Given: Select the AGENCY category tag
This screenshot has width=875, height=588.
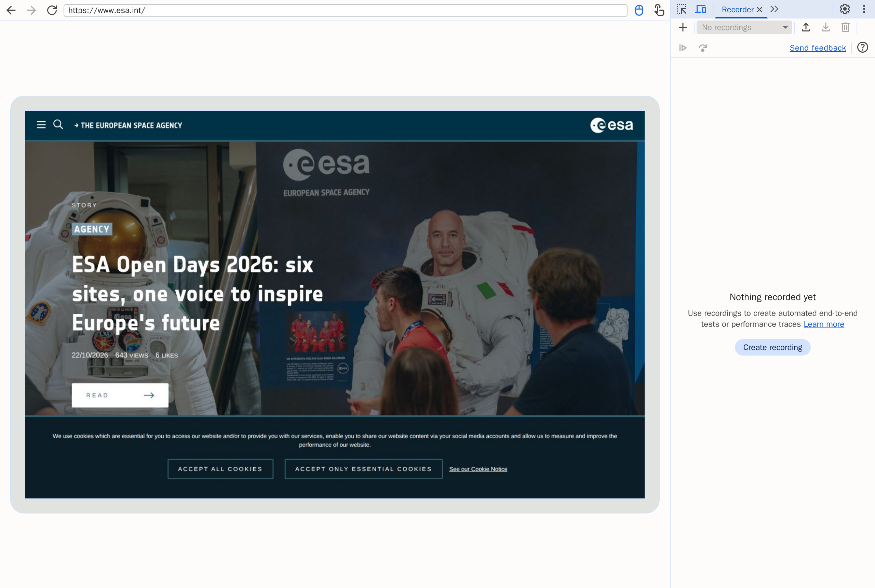Looking at the screenshot, I should click(92, 229).
